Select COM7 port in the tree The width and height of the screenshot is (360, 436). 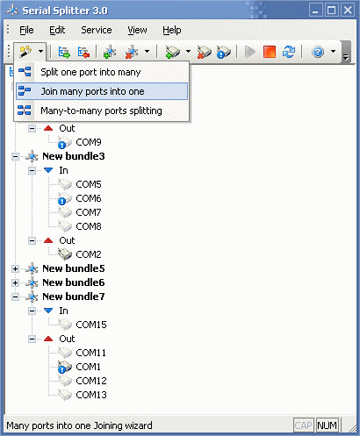pos(88,212)
